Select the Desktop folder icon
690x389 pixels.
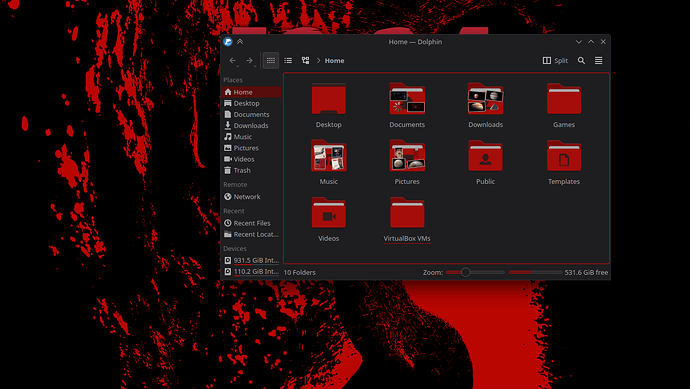(329, 99)
